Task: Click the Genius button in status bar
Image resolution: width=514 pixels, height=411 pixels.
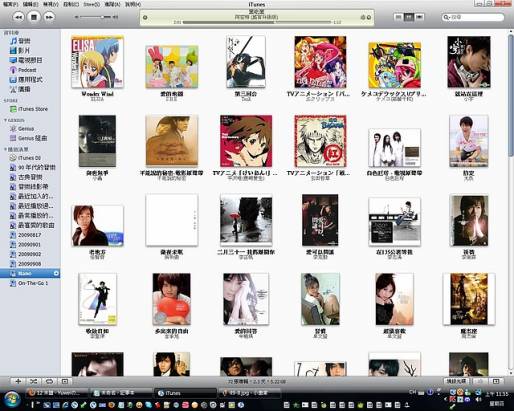Action: click(x=480, y=381)
